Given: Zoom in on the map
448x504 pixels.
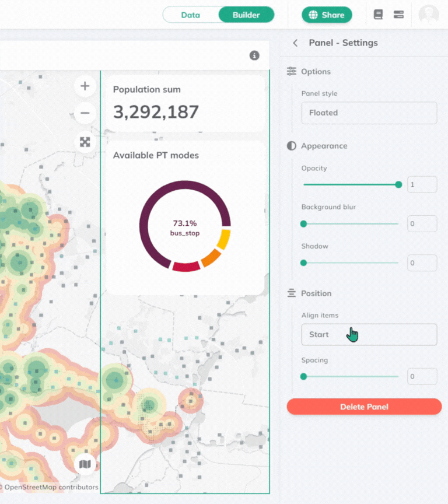Looking at the screenshot, I should coord(85,86).
